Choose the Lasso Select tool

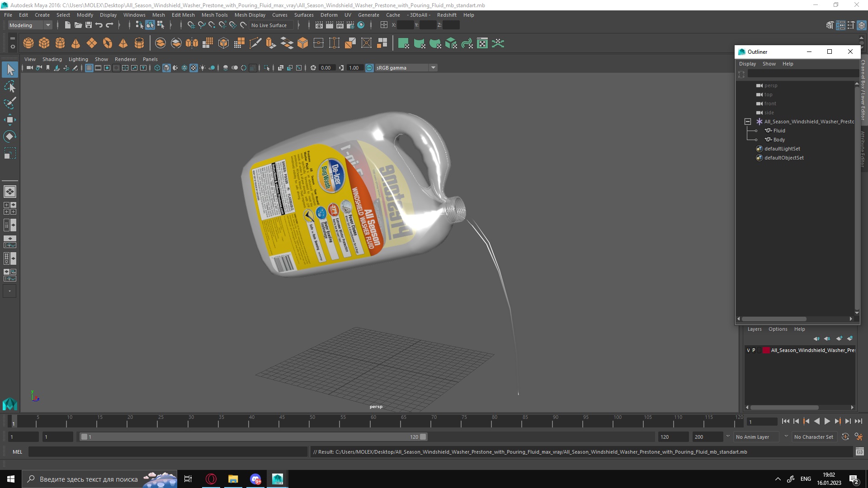click(9, 86)
